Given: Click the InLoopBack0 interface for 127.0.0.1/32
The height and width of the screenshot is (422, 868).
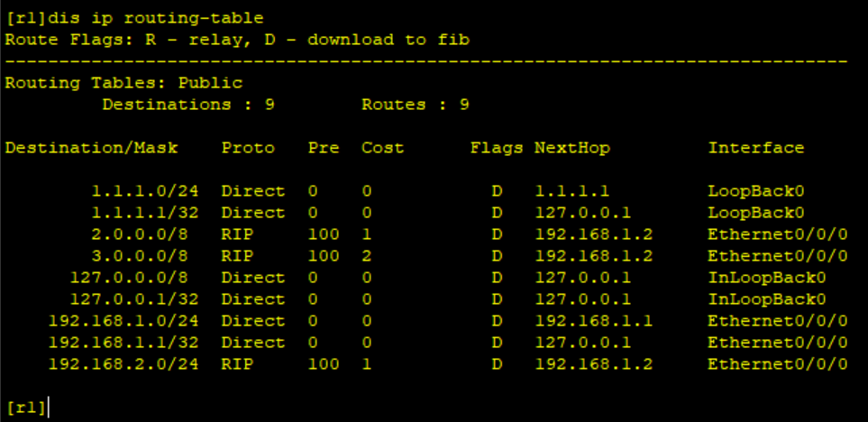Looking at the screenshot, I should tap(767, 299).
